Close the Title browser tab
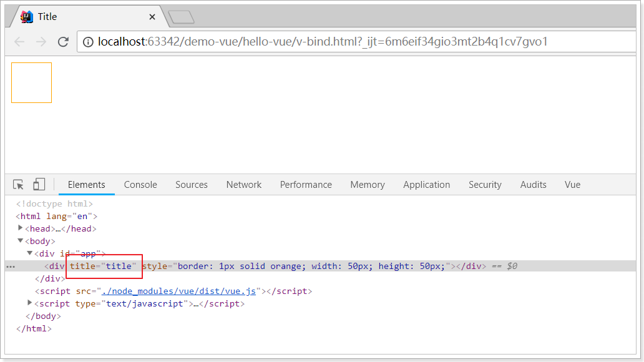This screenshot has width=644, height=362. 152,17
